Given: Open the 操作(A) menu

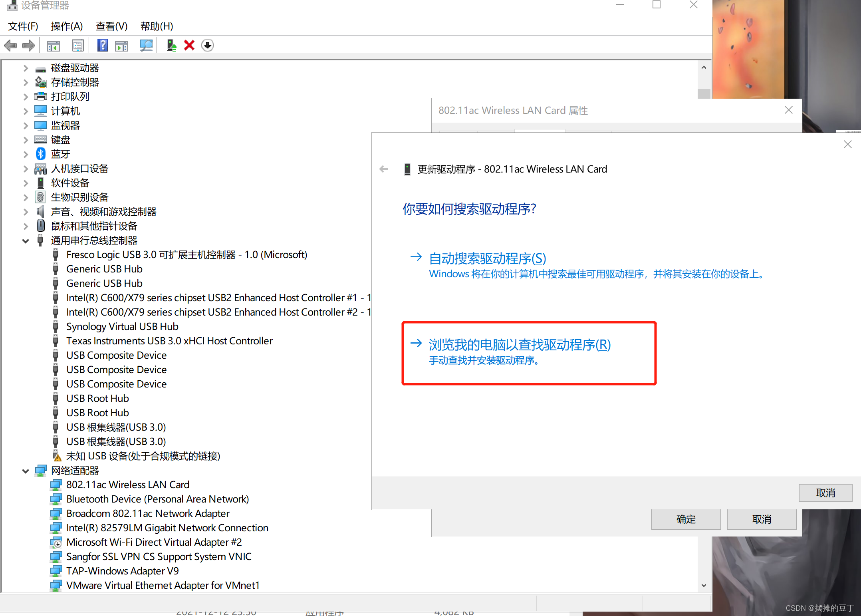Looking at the screenshot, I should pos(67,26).
